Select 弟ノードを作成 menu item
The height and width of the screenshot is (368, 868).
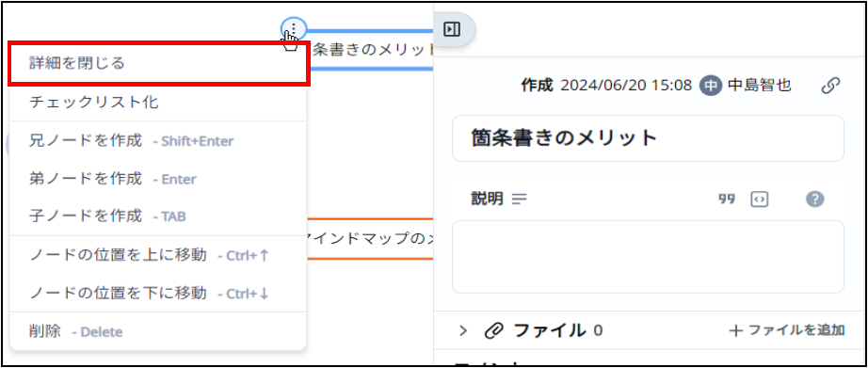(x=158, y=179)
